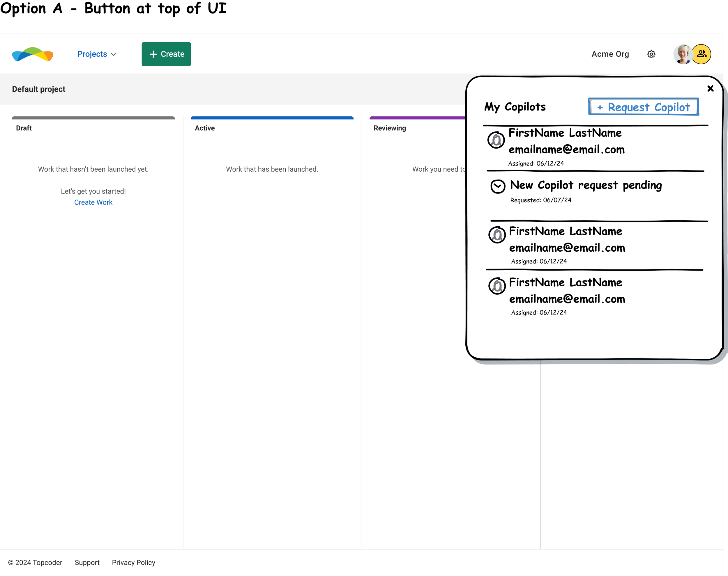
Task: Click the yellow copilots people icon
Action: [702, 54]
